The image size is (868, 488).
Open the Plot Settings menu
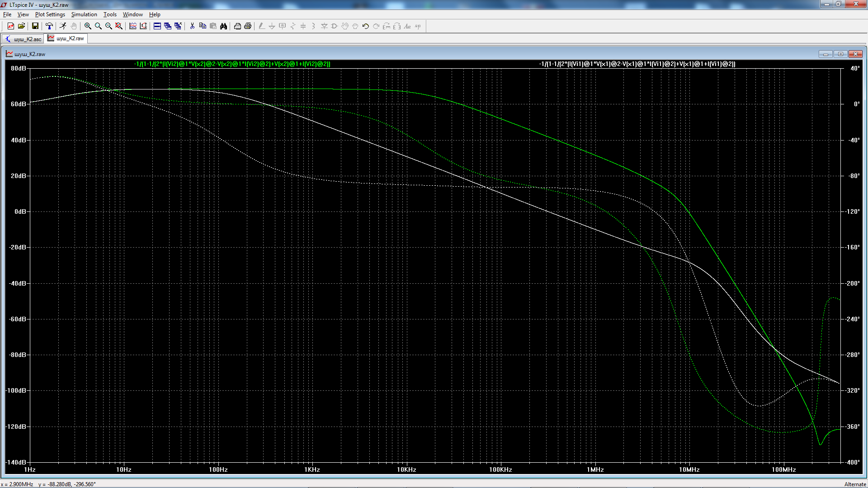[x=50, y=14]
